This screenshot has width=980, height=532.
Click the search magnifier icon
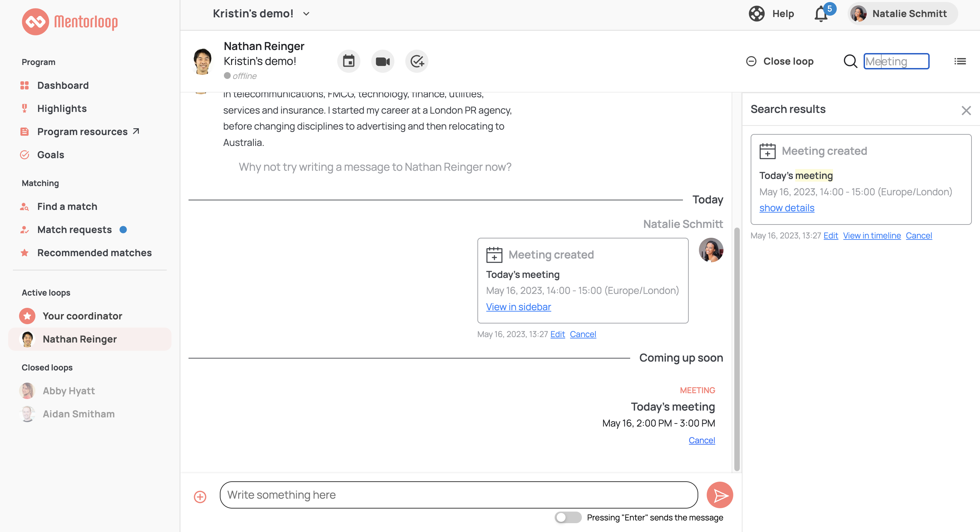point(850,61)
